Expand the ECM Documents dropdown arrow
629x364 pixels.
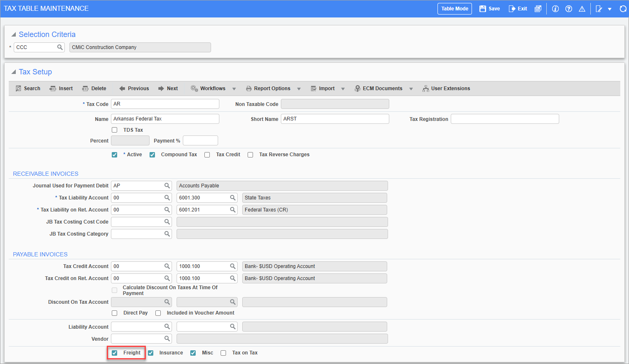(411, 89)
